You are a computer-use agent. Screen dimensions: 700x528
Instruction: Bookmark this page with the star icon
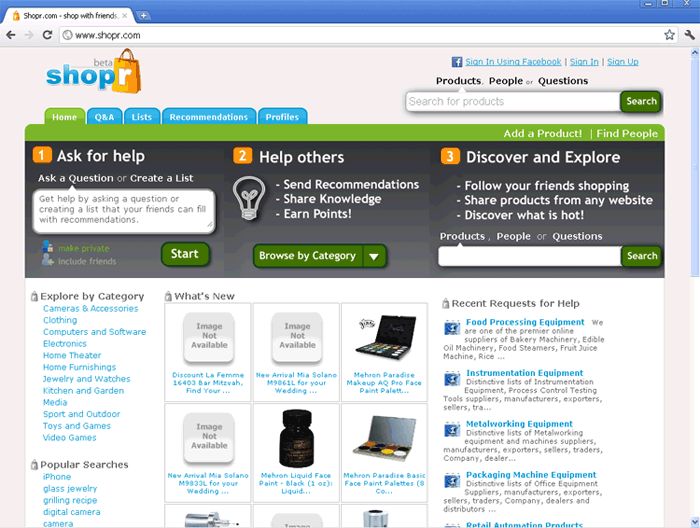coord(669,35)
